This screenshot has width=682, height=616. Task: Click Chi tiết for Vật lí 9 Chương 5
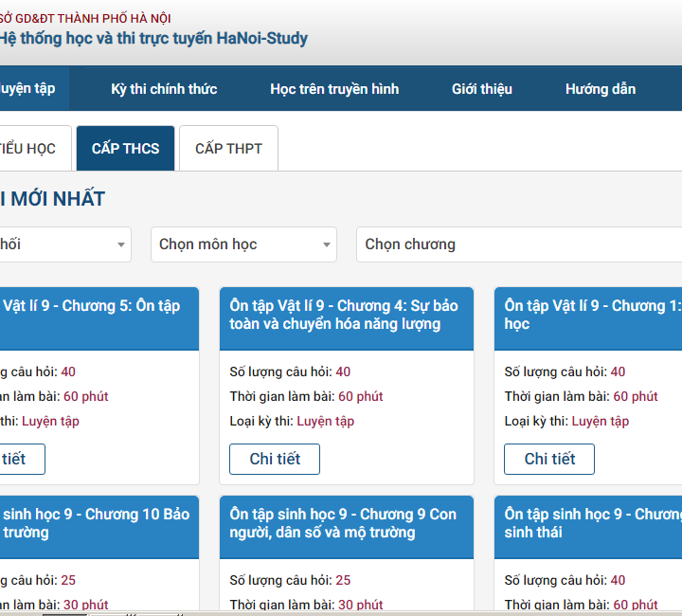pos(15,459)
